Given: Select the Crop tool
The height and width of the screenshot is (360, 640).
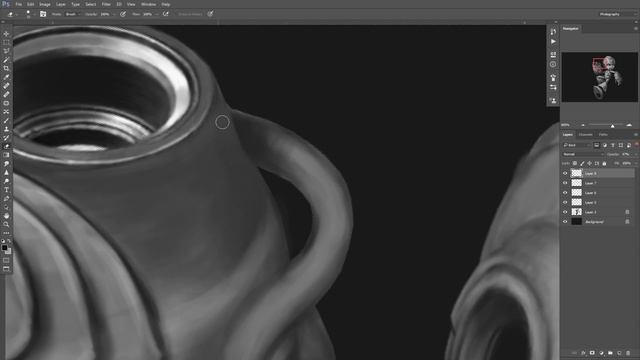Looking at the screenshot, I should click(6, 68).
